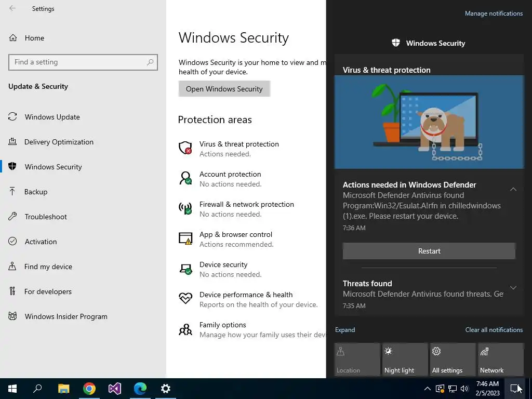The image size is (532, 399).
Task: Click Windows Security shield in notification header
Action: pyautogui.click(x=395, y=43)
